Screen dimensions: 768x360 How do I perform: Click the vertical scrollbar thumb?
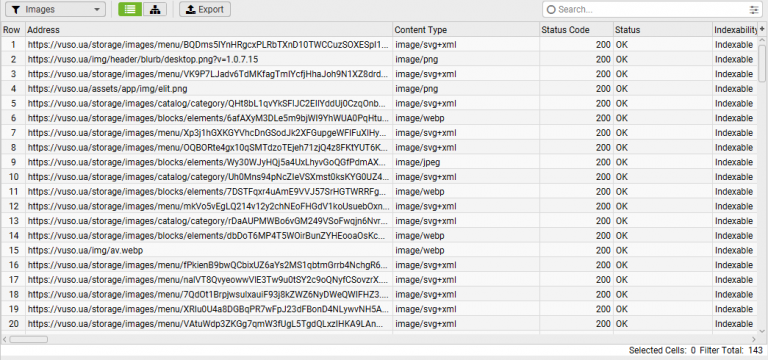pos(762,63)
